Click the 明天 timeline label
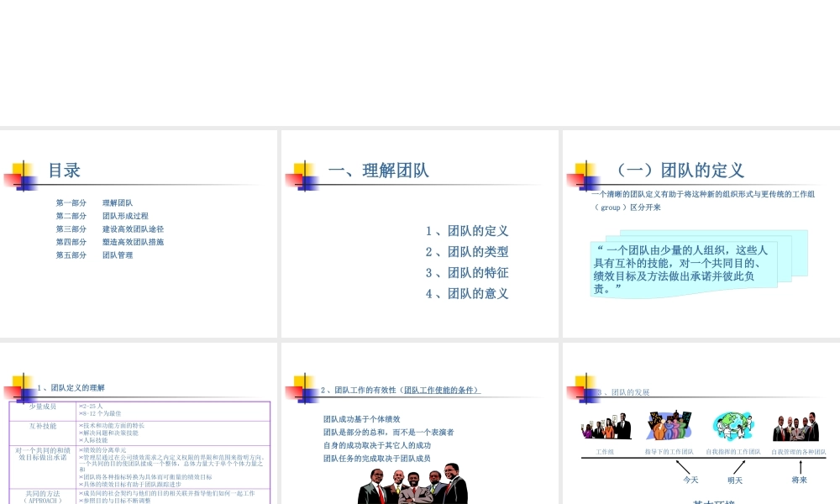The height and width of the screenshot is (504, 840). [x=735, y=480]
